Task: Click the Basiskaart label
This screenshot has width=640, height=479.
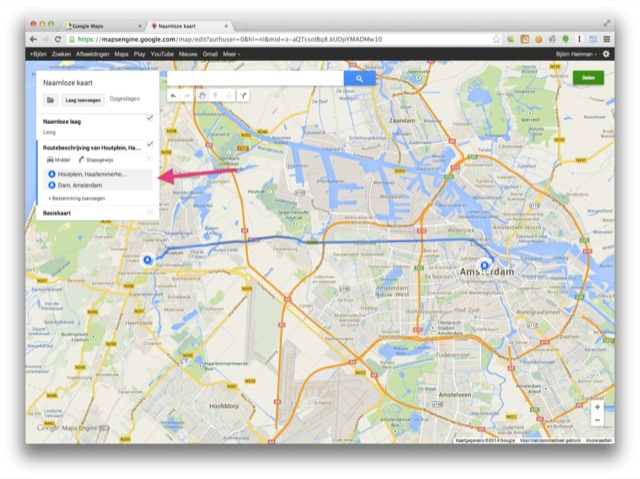Action: (57, 213)
